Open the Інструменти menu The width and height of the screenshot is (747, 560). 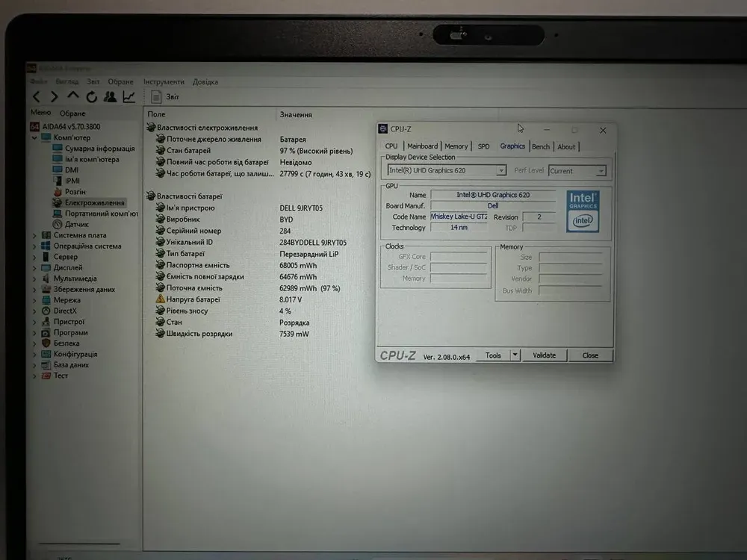click(x=164, y=81)
